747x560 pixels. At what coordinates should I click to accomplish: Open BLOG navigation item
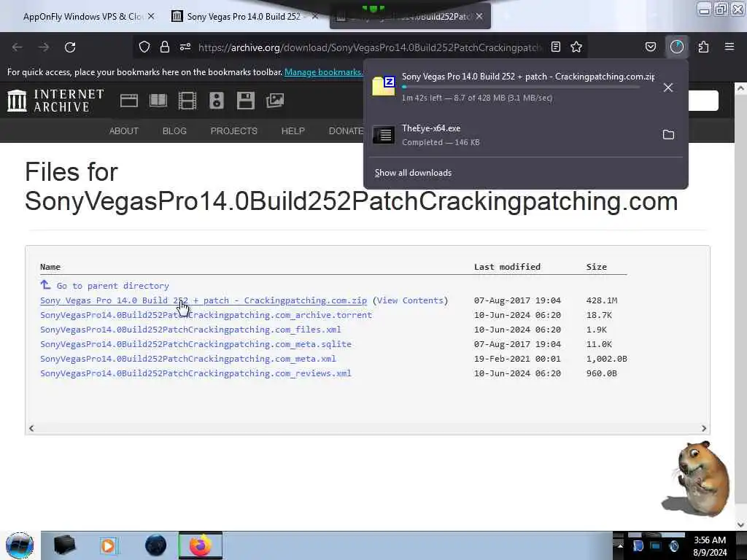click(174, 131)
